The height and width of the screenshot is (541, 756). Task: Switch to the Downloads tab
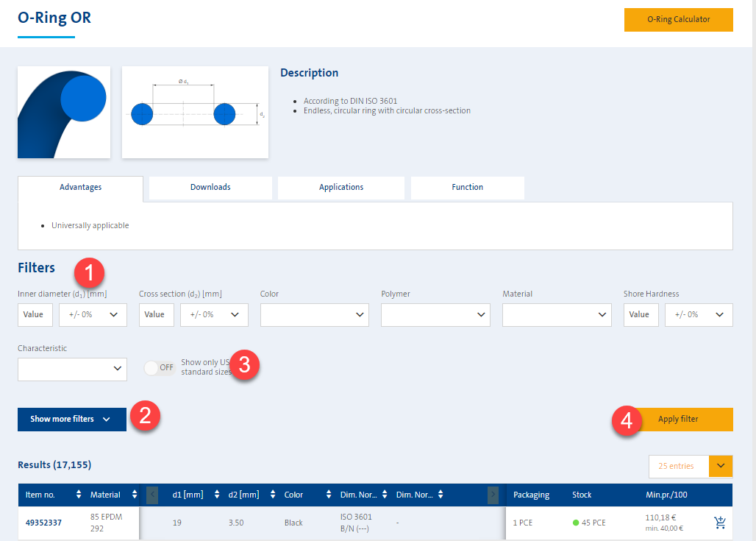210,188
